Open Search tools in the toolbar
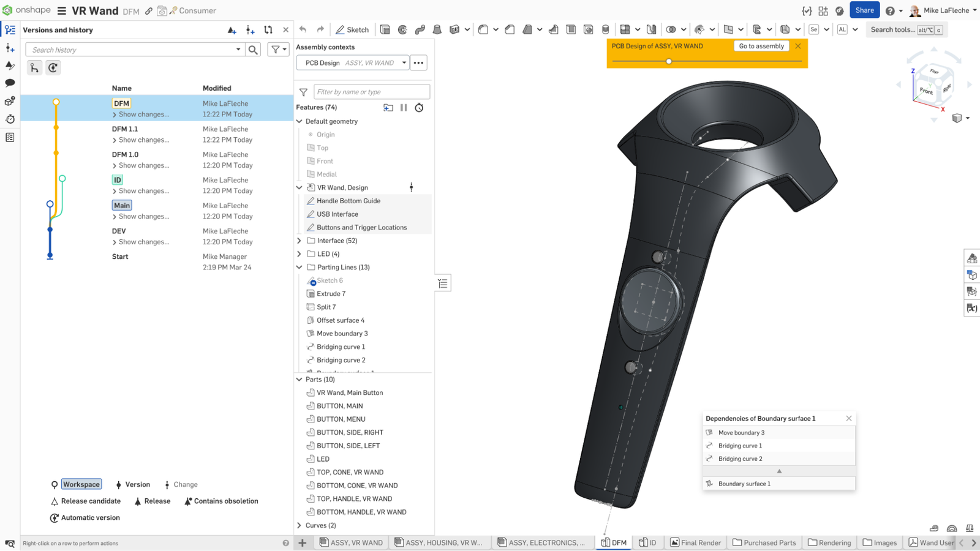 point(894,29)
